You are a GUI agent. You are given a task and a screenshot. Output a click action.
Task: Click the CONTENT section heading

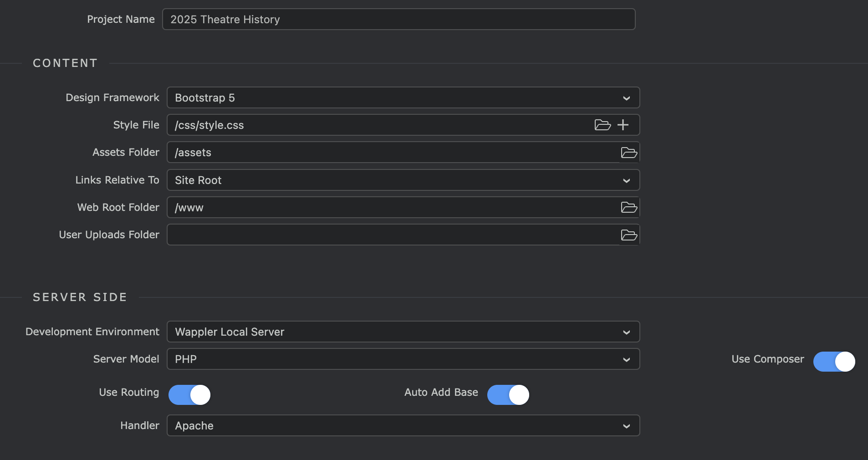coord(65,63)
